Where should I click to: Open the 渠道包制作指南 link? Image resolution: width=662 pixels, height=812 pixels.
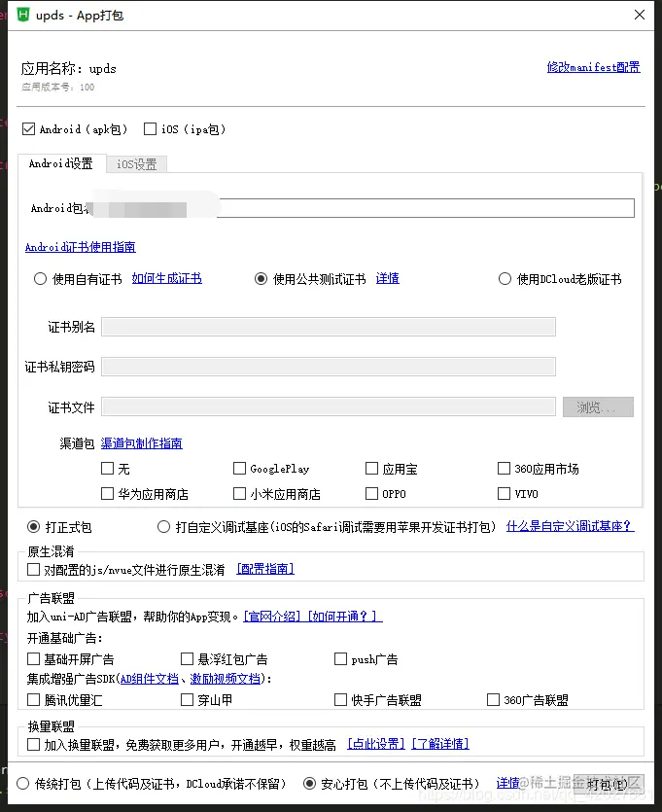click(x=141, y=443)
